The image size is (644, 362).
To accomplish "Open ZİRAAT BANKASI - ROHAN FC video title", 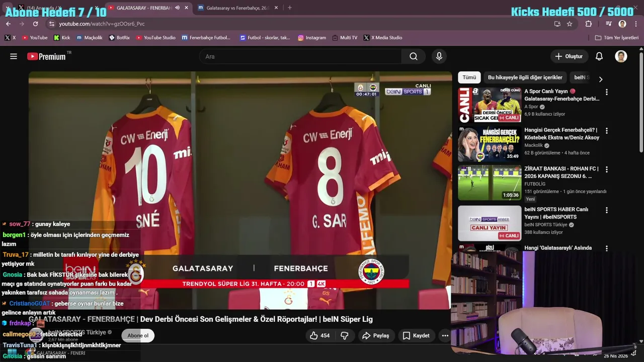I will pos(561,172).
